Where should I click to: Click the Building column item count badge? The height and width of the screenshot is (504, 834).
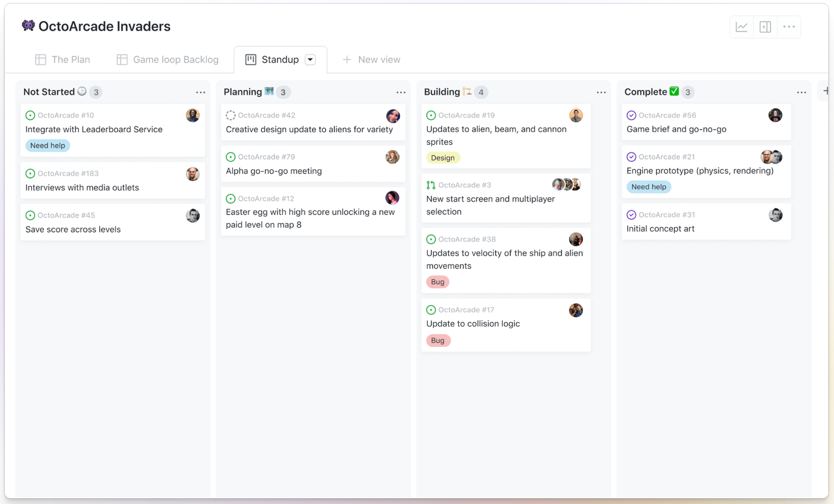pyautogui.click(x=481, y=92)
